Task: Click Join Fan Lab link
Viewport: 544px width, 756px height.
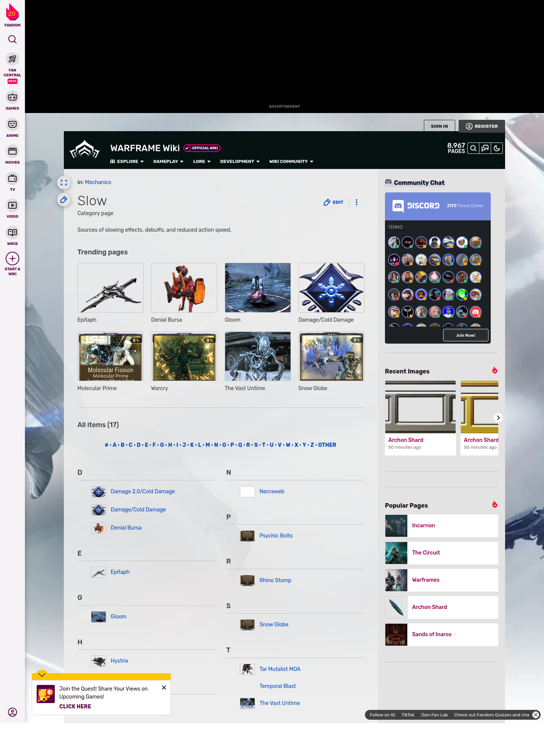Action: [434, 715]
